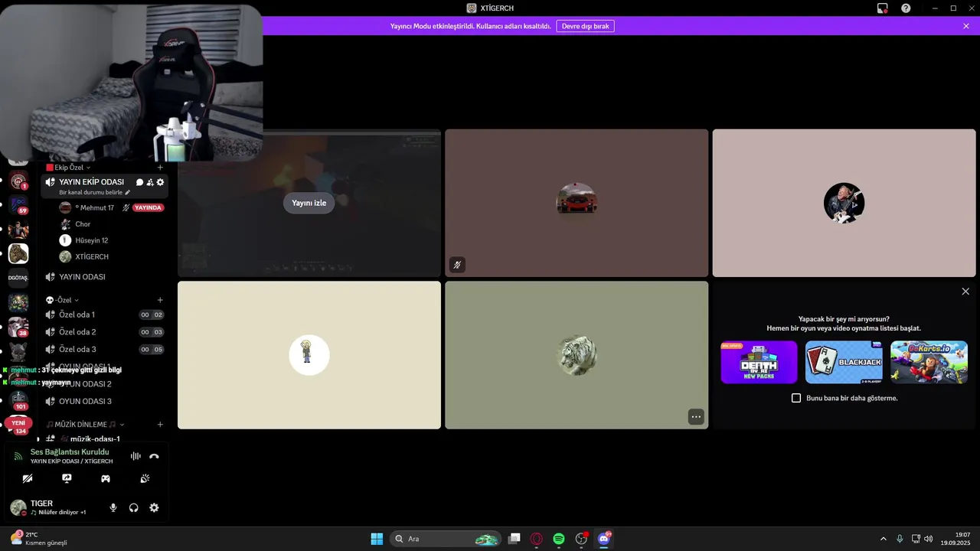
Task: Close the activity suggestion panel
Action: click(x=965, y=292)
